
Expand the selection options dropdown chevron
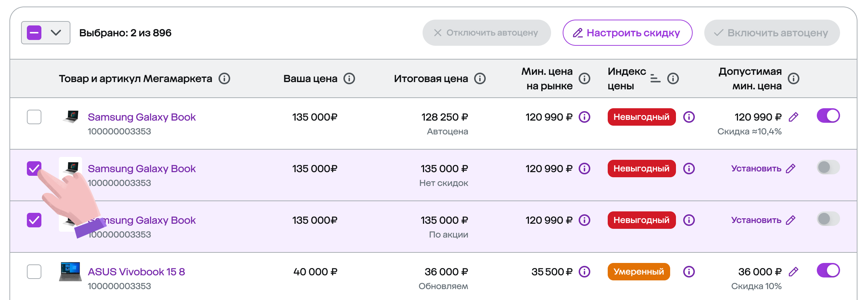56,33
